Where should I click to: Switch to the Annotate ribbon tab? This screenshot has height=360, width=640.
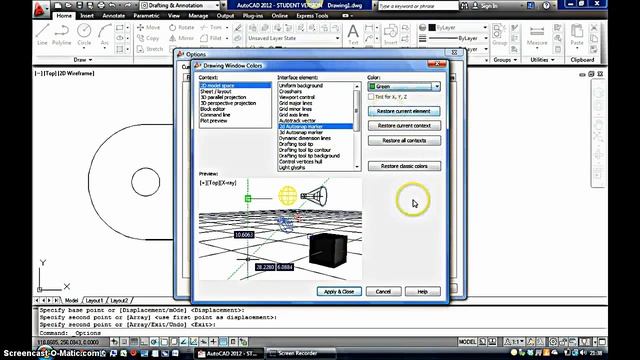(x=113, y=16)
